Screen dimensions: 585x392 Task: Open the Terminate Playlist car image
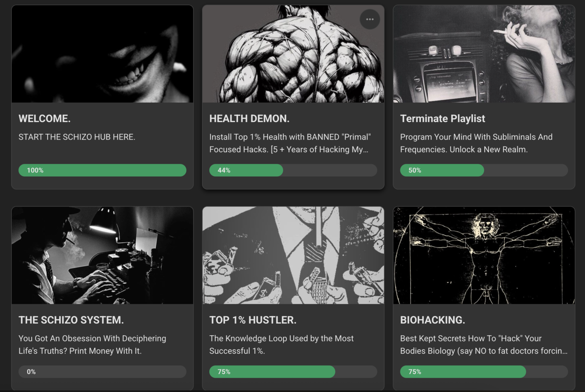tap(484, 54)
